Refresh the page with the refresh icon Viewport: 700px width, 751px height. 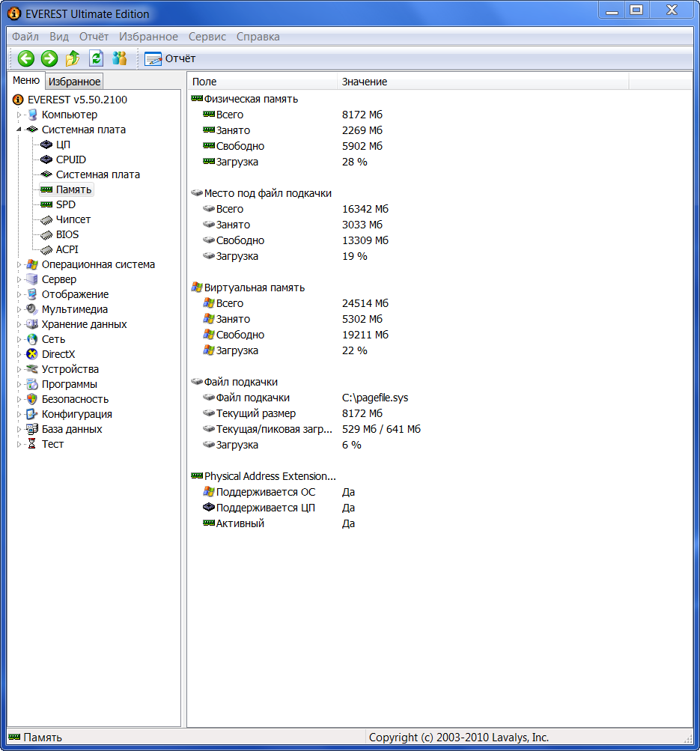click(x=97, y=58)
